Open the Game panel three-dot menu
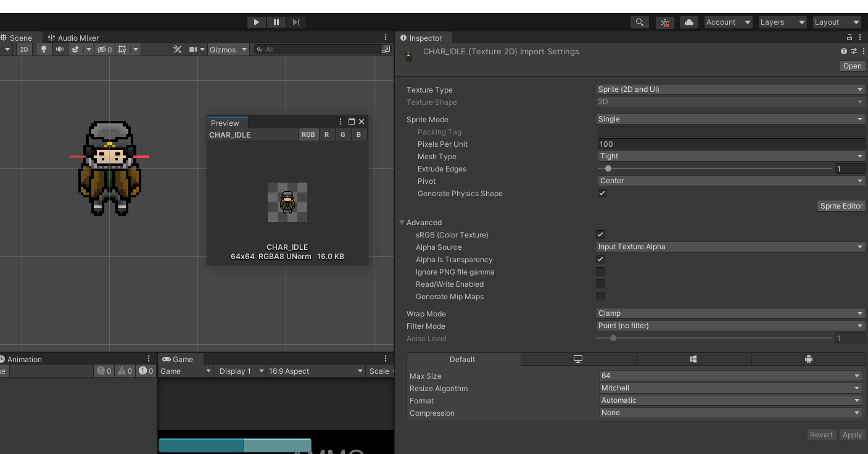The height and width of the screenshot is (454, 868). pos(386,358)
